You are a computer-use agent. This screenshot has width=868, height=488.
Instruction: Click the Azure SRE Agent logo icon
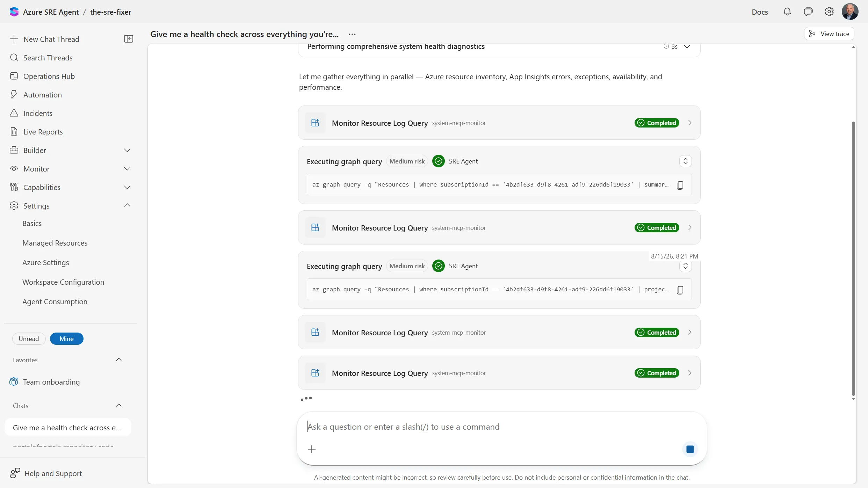pos(14,12)
